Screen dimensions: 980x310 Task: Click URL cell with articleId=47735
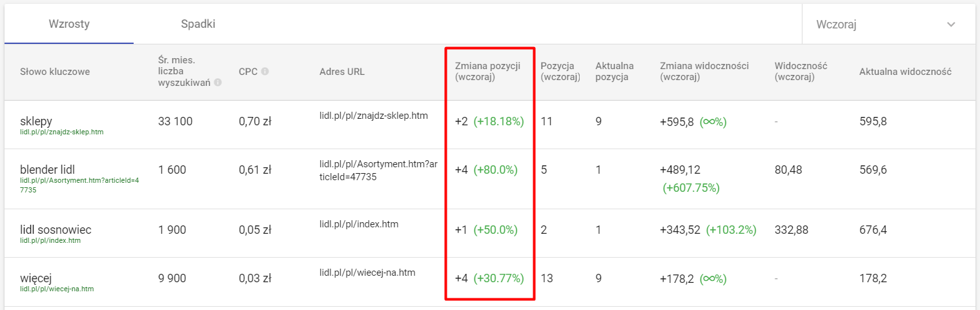click(x=378, y=170)
